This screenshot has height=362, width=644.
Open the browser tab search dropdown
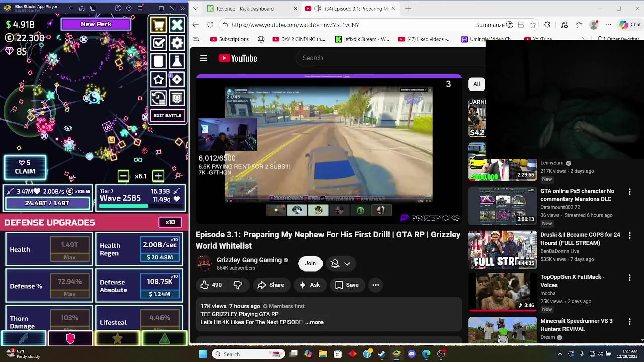click(195, 9)
